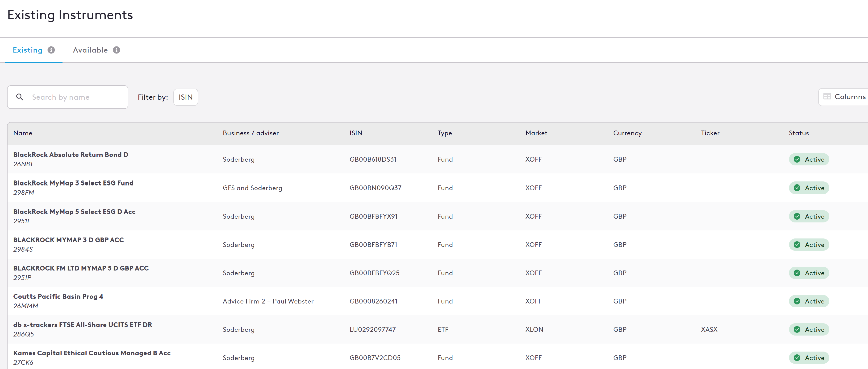Select ISIN GB00BN090Q37
The width and height of the screenshot is (868, 369).
click(x=375, y=188)
